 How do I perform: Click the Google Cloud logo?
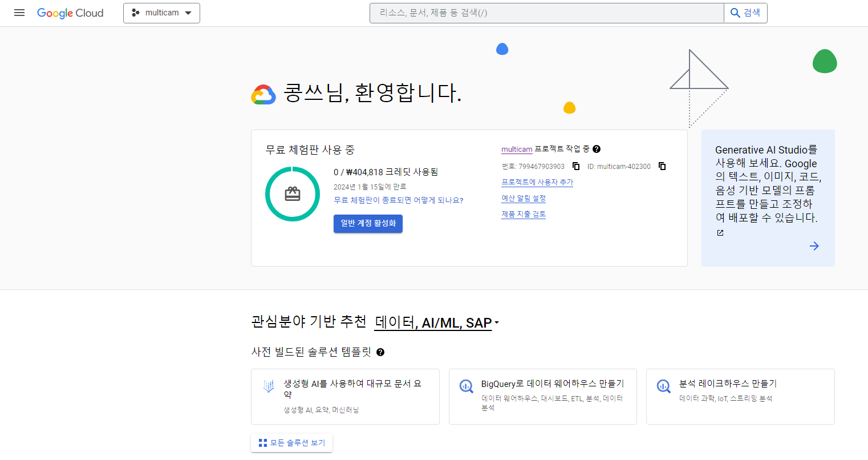pos(70,13)
